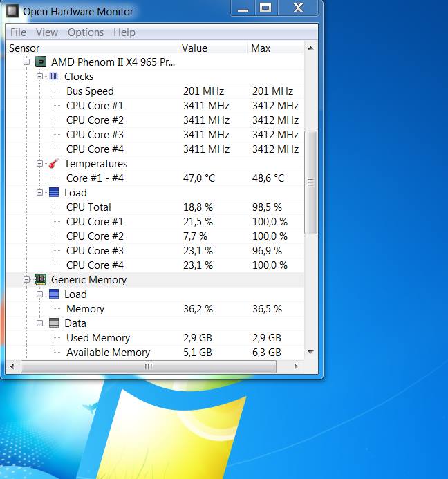Close the Open Hardware Monitor window
The image size is (448, 479).
point(298,8)
